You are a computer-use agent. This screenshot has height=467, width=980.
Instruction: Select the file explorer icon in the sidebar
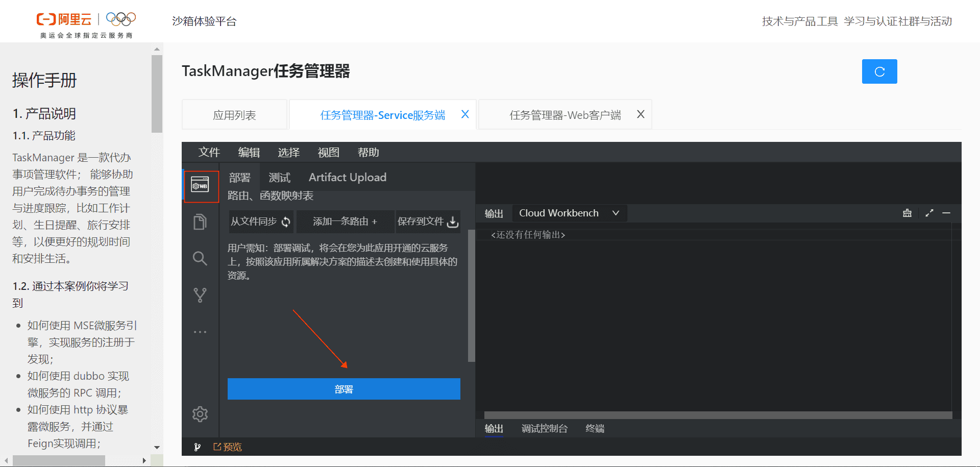(200, 222)
